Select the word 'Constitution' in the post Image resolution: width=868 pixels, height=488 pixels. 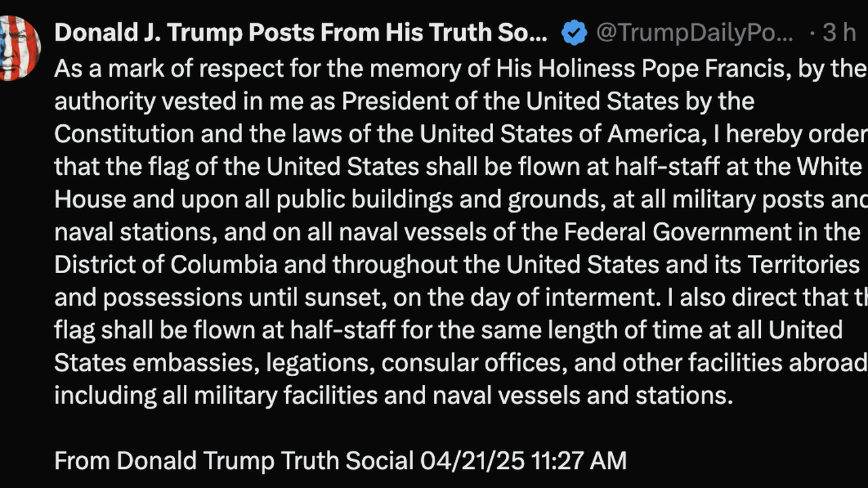coord(124,134)
